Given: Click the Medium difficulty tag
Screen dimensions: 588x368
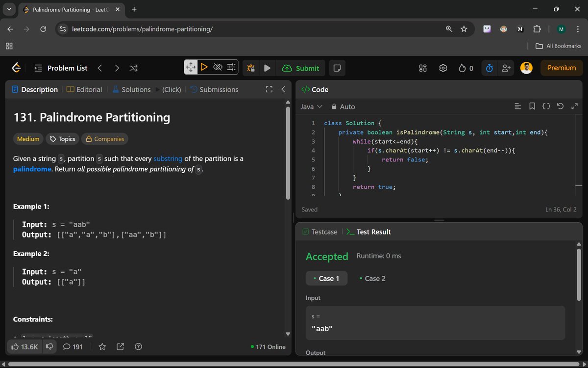Looking at the screenshot, I should click(28, 139).
